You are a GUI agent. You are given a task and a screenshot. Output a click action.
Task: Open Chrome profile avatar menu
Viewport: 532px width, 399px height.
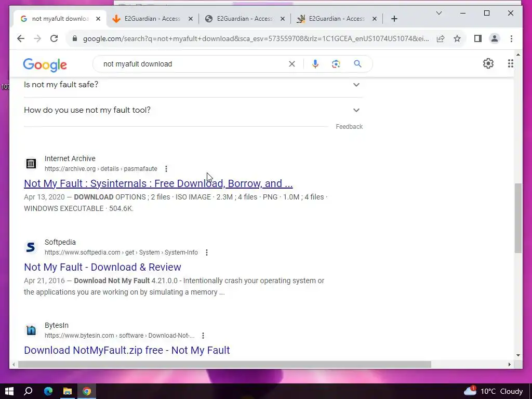coord(495,38)
